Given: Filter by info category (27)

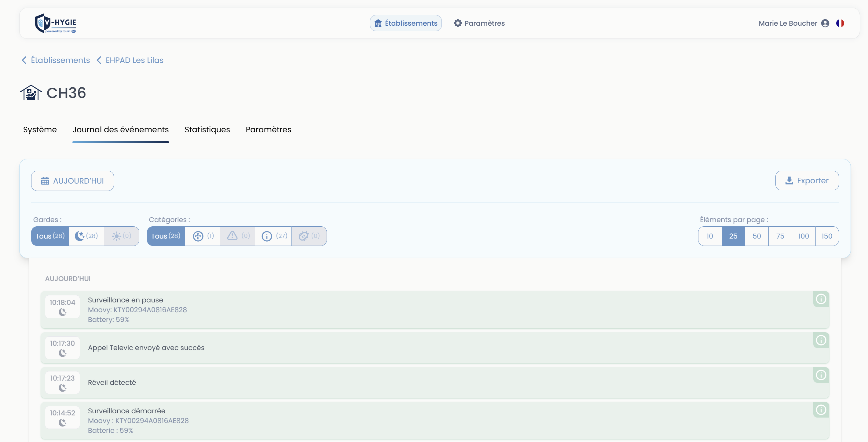Looking at the screenshot, I should pos(273,236).
